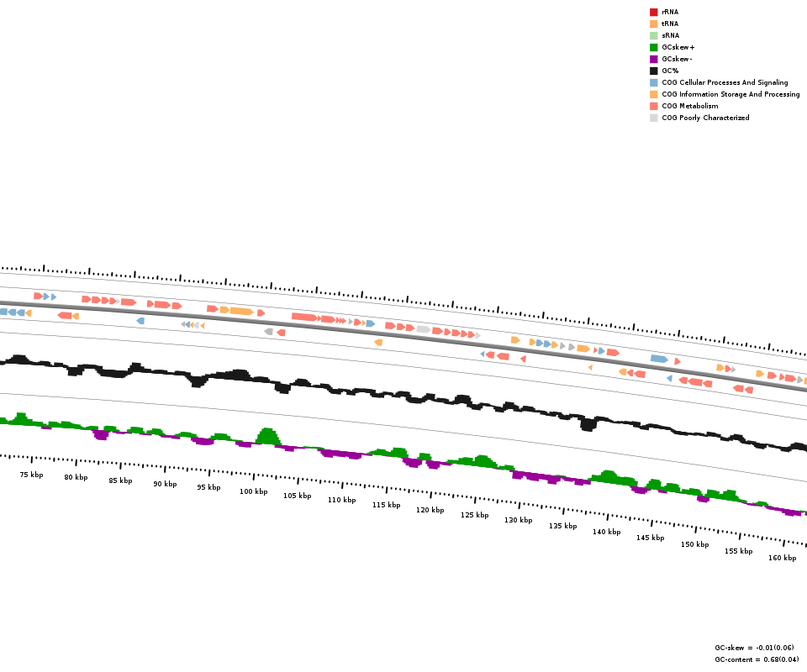Click the tall green GC skew peak near 100 kbp
807x672 pixels.
point(268,435)
